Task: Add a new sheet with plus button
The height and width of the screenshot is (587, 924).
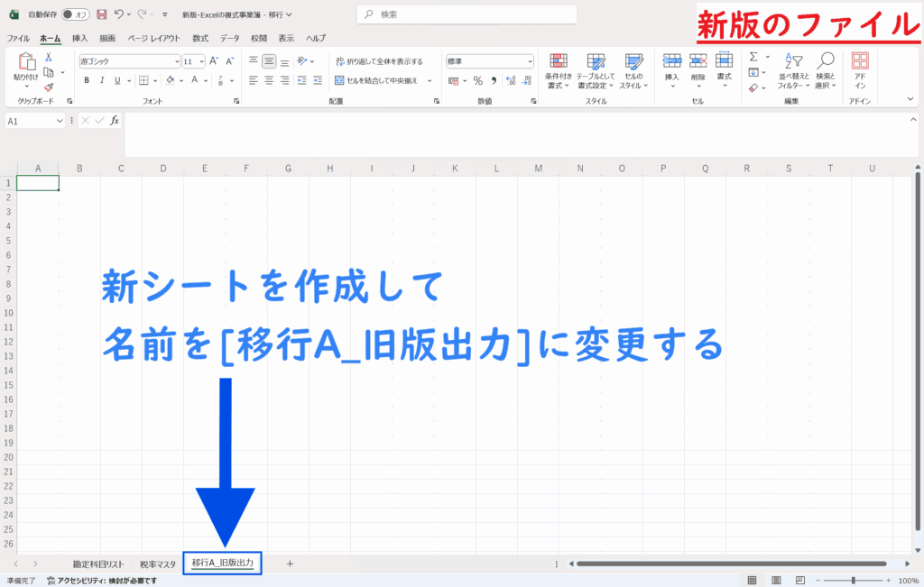Action: click(x=290, y=564)
